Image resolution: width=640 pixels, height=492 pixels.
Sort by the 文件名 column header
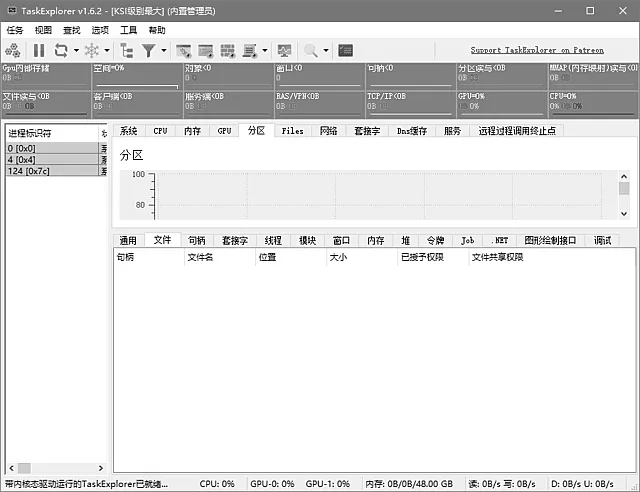coord(220,257)
